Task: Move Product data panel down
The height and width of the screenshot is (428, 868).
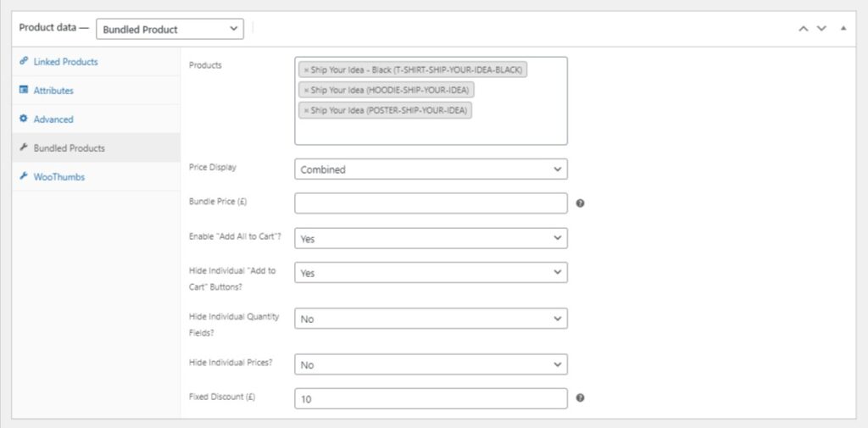Action: click(821, 29)
